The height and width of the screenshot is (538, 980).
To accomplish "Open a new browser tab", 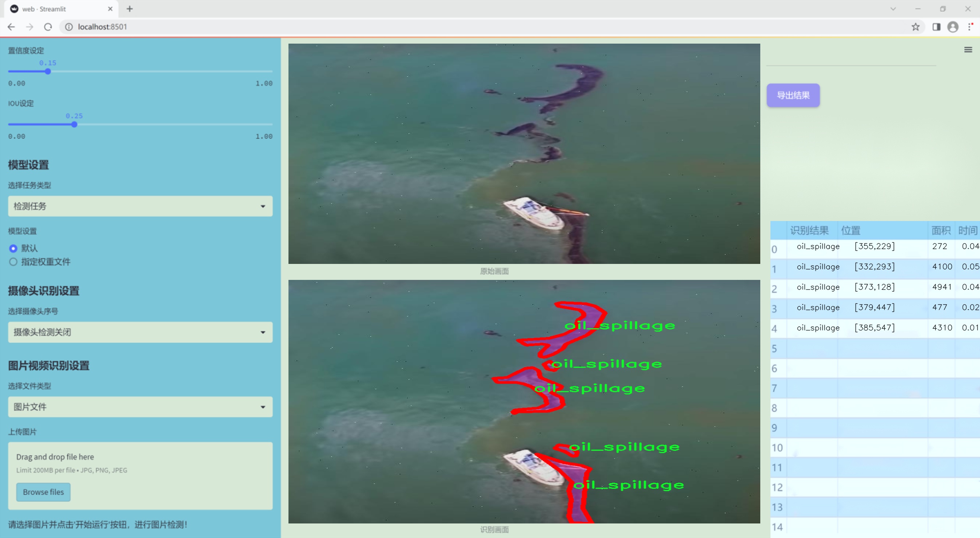I will pos(130,9).
